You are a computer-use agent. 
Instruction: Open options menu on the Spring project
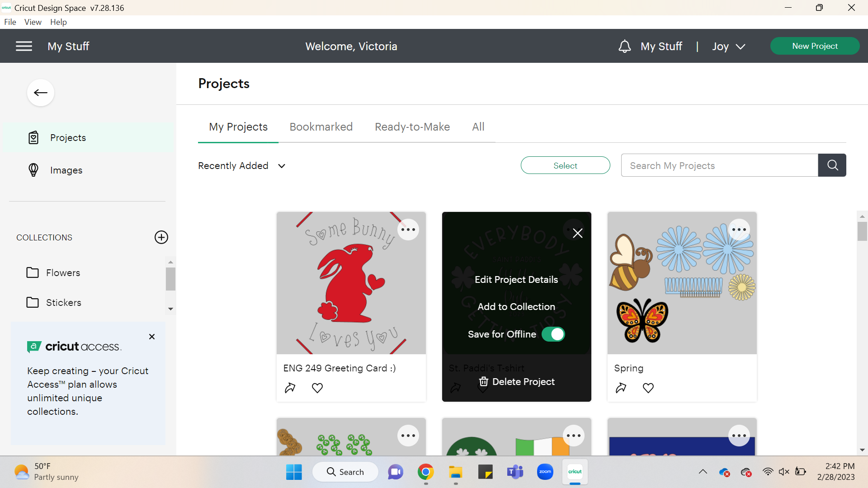739,230
